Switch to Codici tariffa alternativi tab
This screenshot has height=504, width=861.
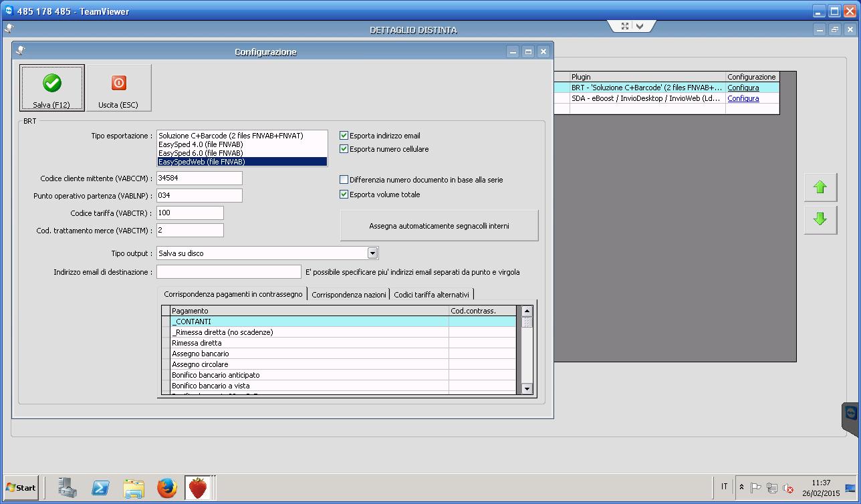(x=431, y=295)
